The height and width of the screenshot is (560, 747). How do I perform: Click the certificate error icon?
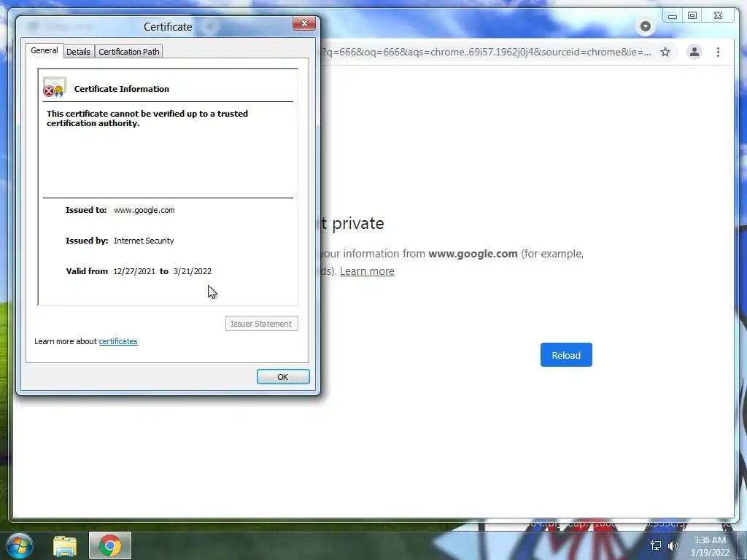coord(54,87)
